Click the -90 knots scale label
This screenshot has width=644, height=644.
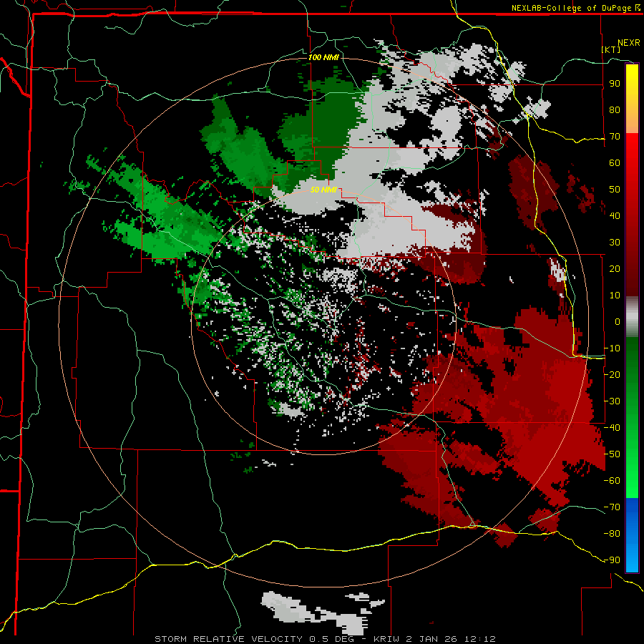(612, 560)
